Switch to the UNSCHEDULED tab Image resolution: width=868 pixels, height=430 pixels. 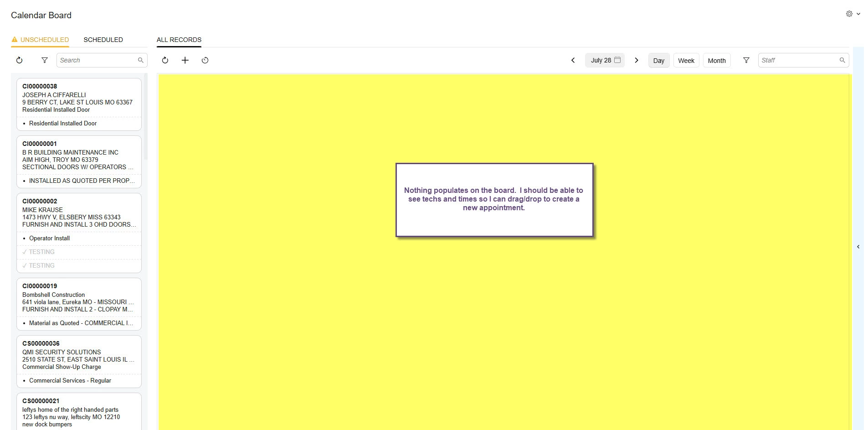pyautogui.click(x=40, y=40)
